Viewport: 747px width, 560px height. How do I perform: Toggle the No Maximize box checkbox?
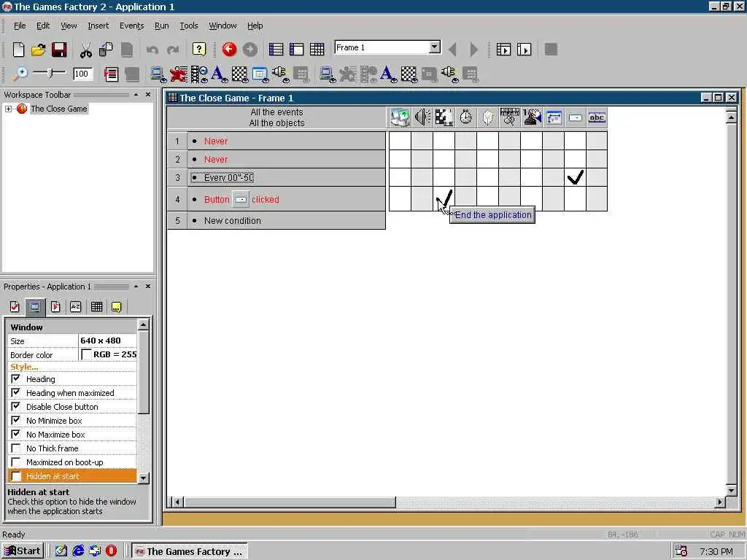[x=16, y=434]
